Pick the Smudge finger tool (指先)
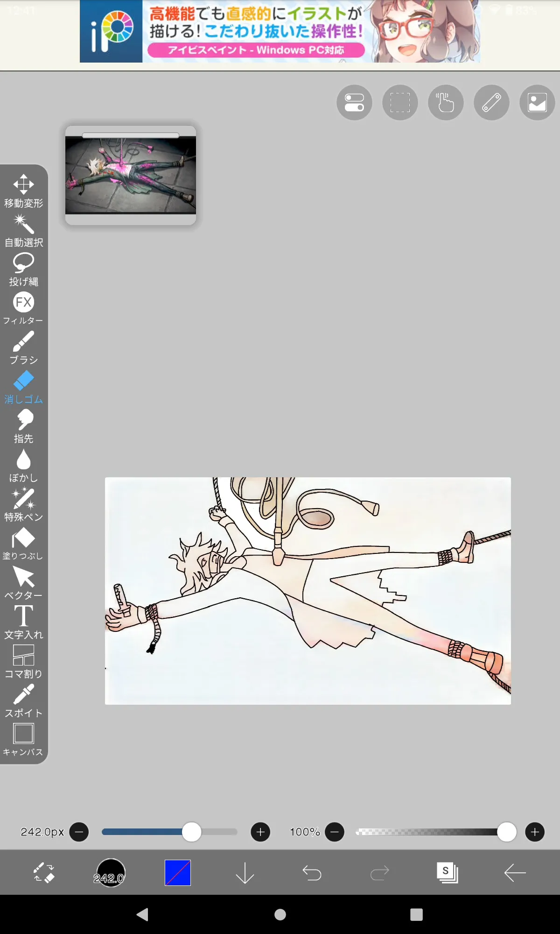This screenshot has width=560, height=934. click(x=23, y=426)
